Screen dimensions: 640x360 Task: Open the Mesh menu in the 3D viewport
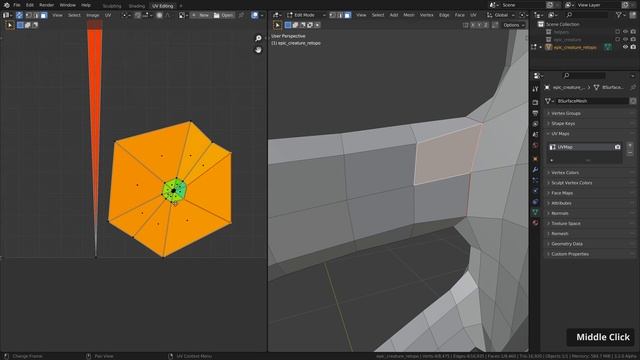(x=409, y=15)
